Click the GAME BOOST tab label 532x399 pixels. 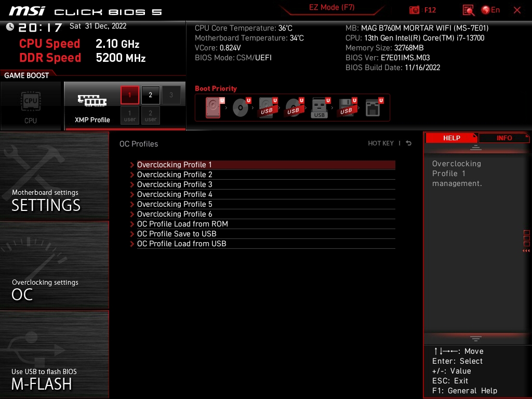[x=26, y=75]
